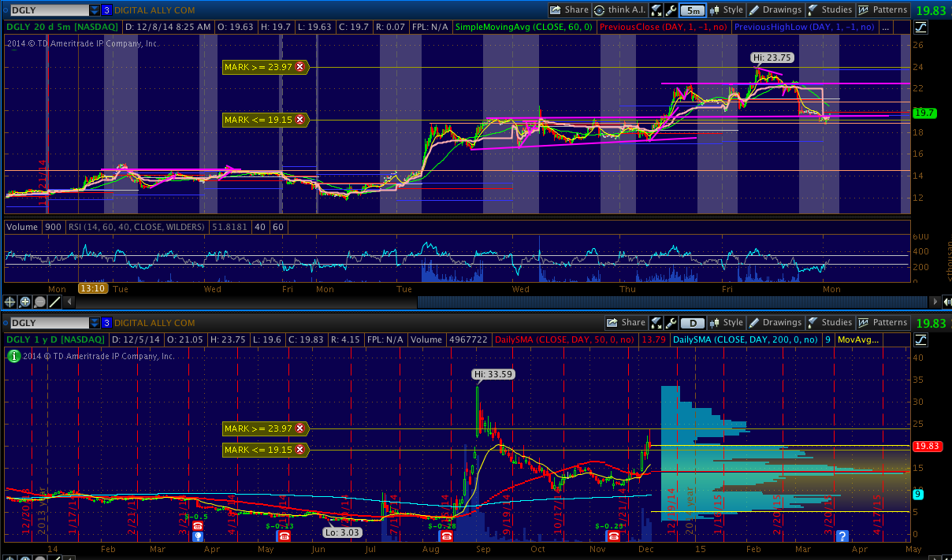The width and height of the screenshot is (952, 560).
Task: Remove the MARK >= 23.97 alert in the upper chart
Action: (x=299, y=68)
